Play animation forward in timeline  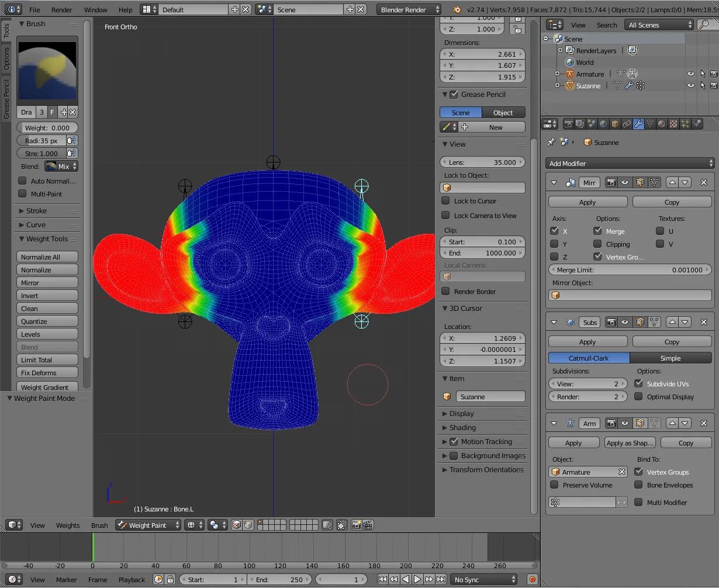[x=417, y=579]
